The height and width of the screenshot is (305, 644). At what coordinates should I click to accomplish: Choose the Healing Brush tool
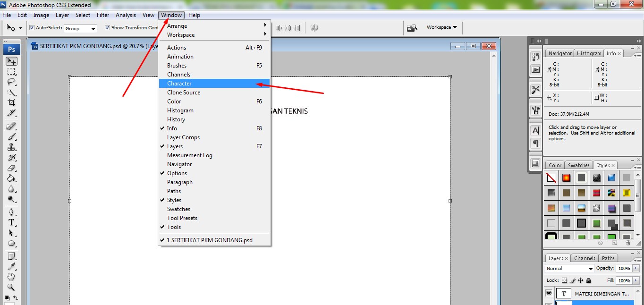(11, 127)
